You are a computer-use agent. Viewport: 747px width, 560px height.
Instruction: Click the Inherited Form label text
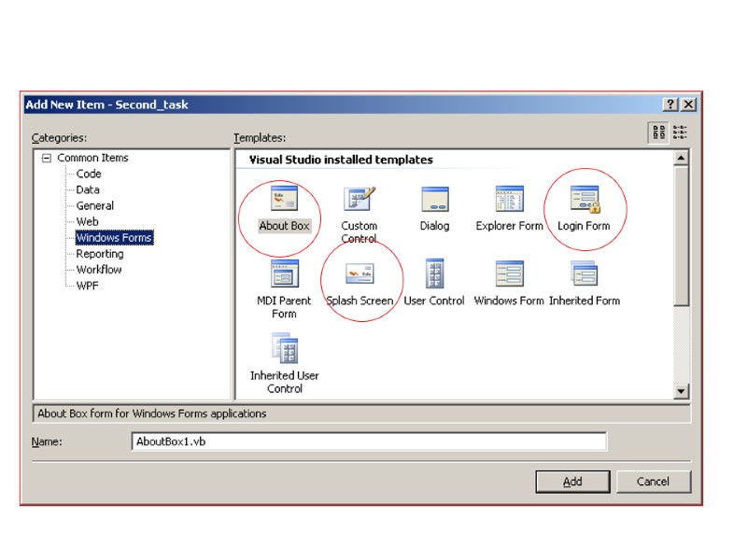(585, 301)
